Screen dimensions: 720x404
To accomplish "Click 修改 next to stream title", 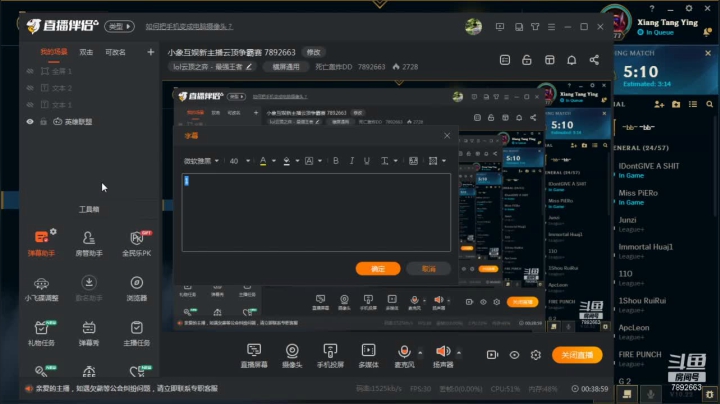I will point(314,52).
